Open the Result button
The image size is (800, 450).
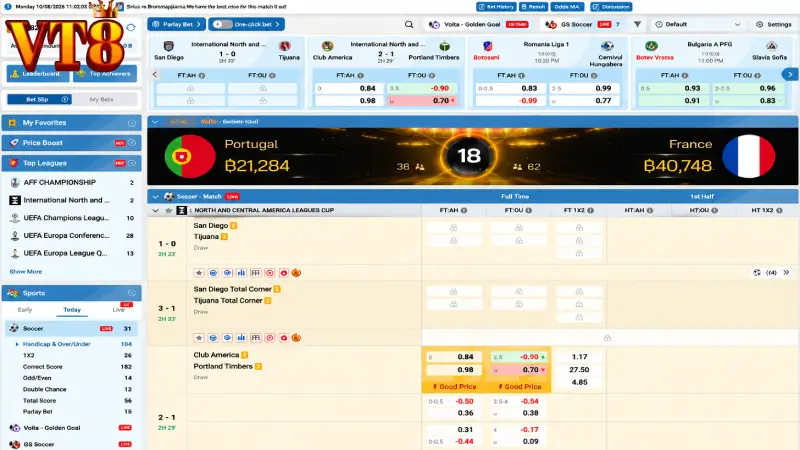point(533,7)
